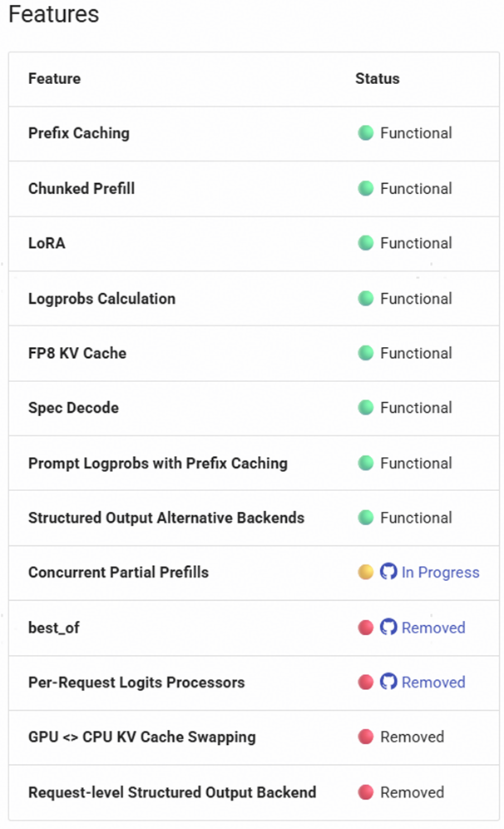Click the Status column header
Viewport: 504px width, 829px height.
pyautogui.click(x=378, y=79)
